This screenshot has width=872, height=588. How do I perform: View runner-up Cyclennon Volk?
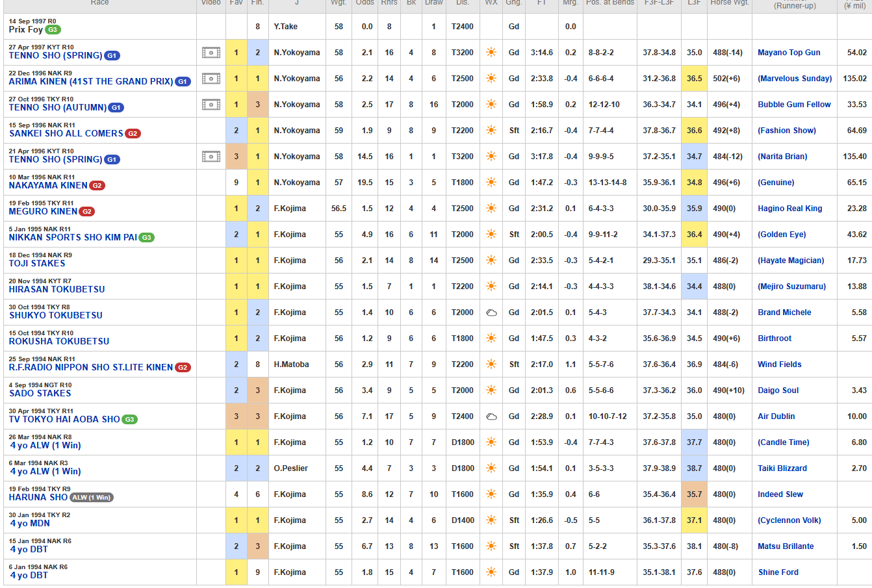[x=789, y=520]
